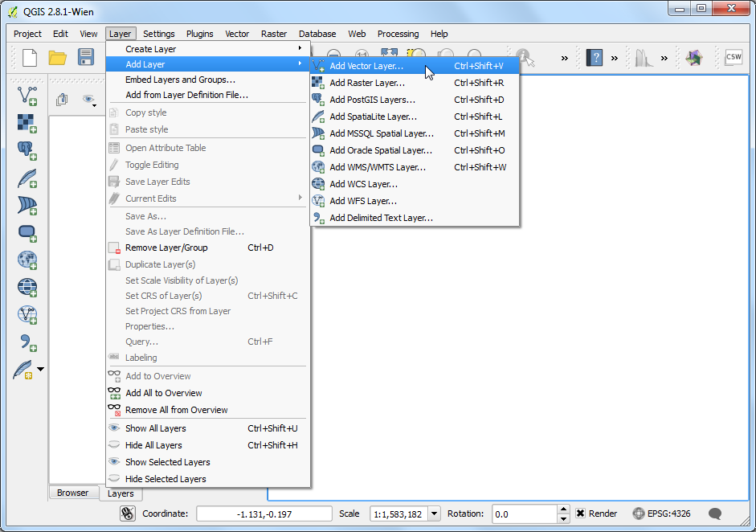The height and width of the screenshot is (532, 756).
Task: Increase Rotation using the spinner up arrow
Action: [564, 509]
